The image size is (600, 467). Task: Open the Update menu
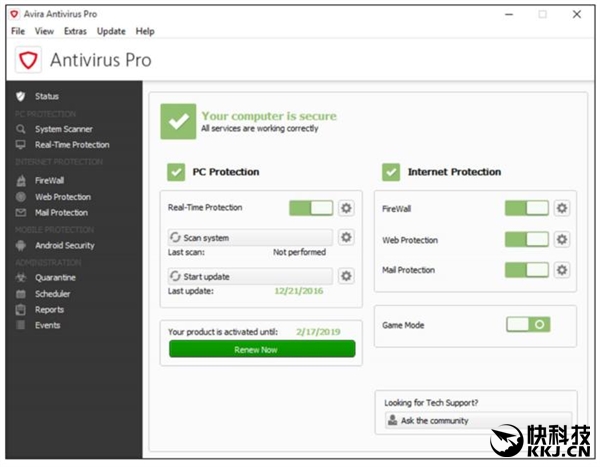point(111,31)
